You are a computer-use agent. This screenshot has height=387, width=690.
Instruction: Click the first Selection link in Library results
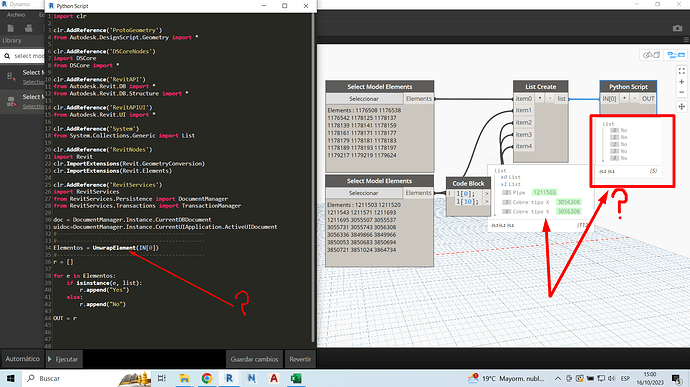click(33, 82)
